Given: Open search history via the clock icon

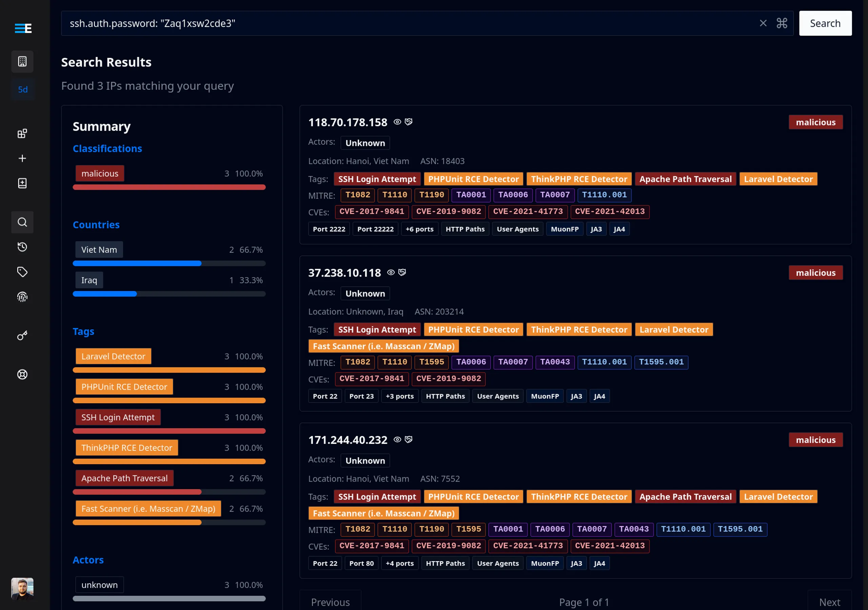Looking at the screenshot, I should pyautogui.click(x=22, y=247).
